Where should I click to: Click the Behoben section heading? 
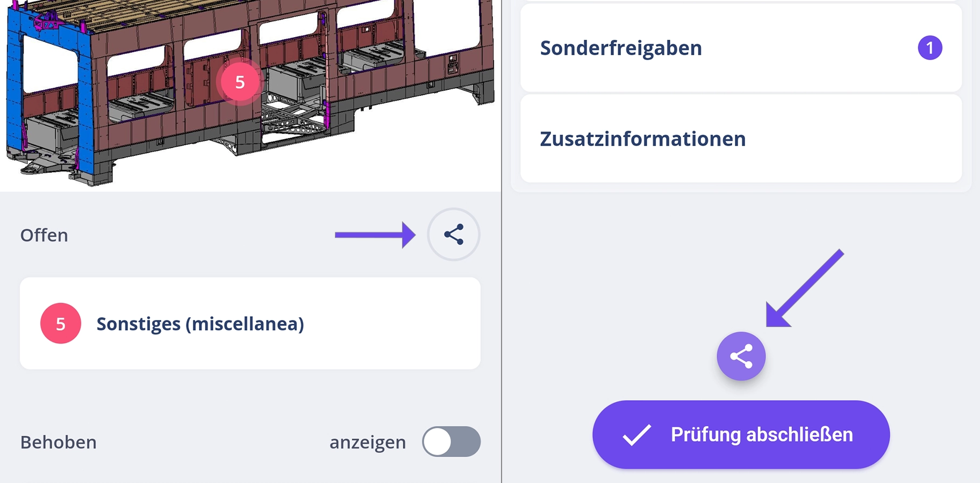click(59, 442)
